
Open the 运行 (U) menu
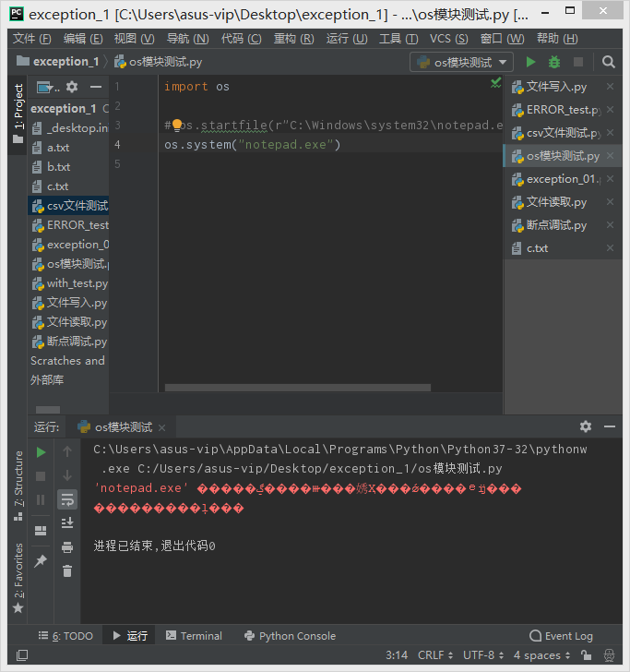(347, 39)
